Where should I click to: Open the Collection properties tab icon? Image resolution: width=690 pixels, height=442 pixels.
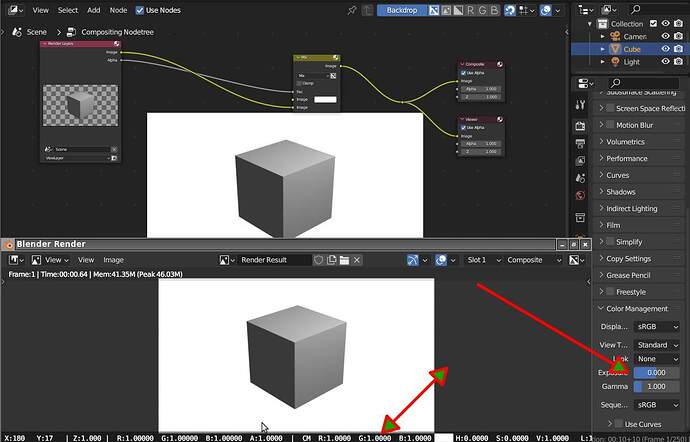580,217
